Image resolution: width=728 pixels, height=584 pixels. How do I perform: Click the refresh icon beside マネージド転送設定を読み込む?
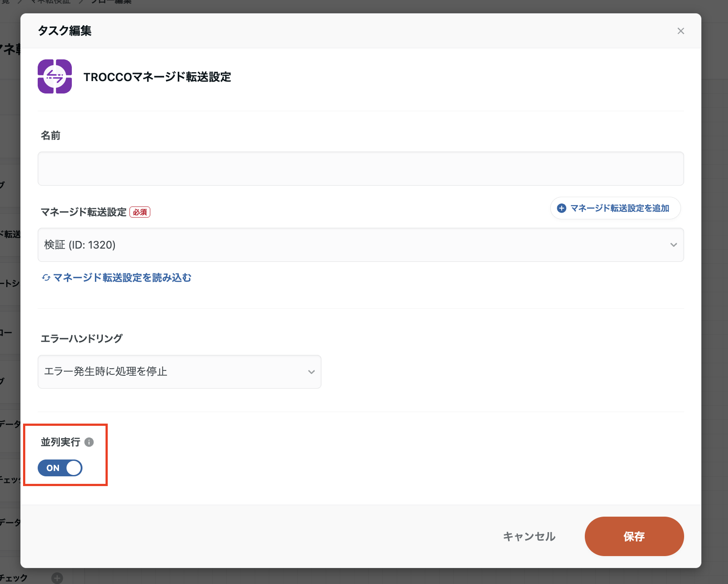pyautogui.click(x=46, y=278)
